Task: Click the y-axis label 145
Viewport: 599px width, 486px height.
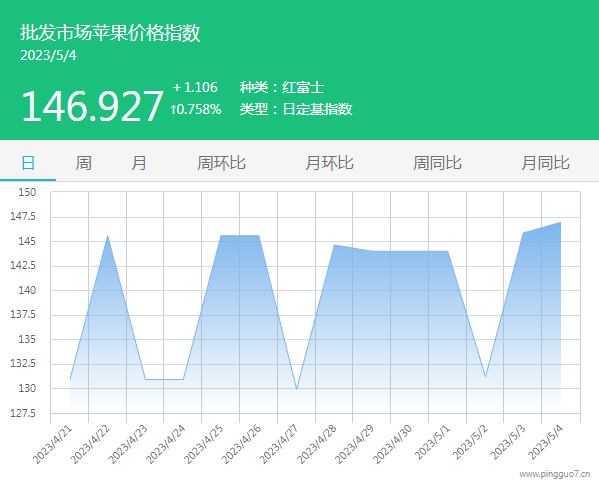Action: pos(27,241)
